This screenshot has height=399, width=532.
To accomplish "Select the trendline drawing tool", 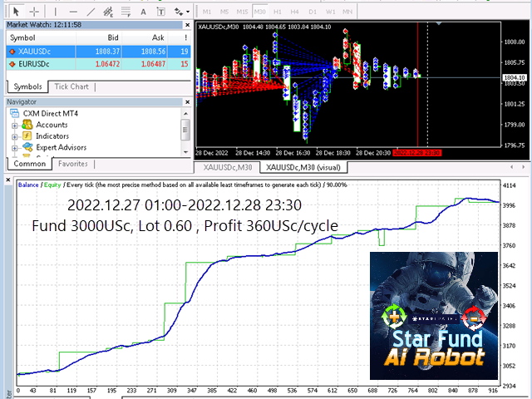I will [91, 12].
